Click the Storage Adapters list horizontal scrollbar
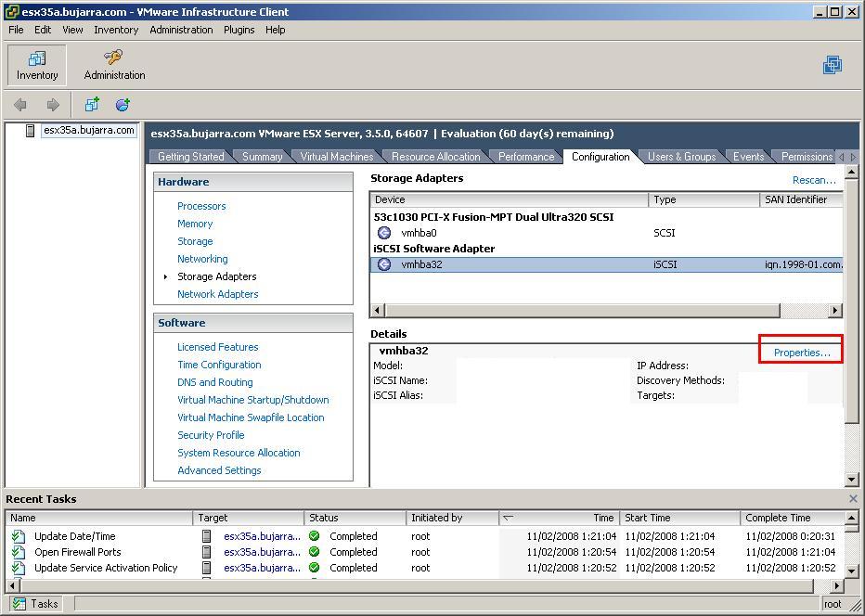Viewport: 865px width, 616px height. pos(583,311)
